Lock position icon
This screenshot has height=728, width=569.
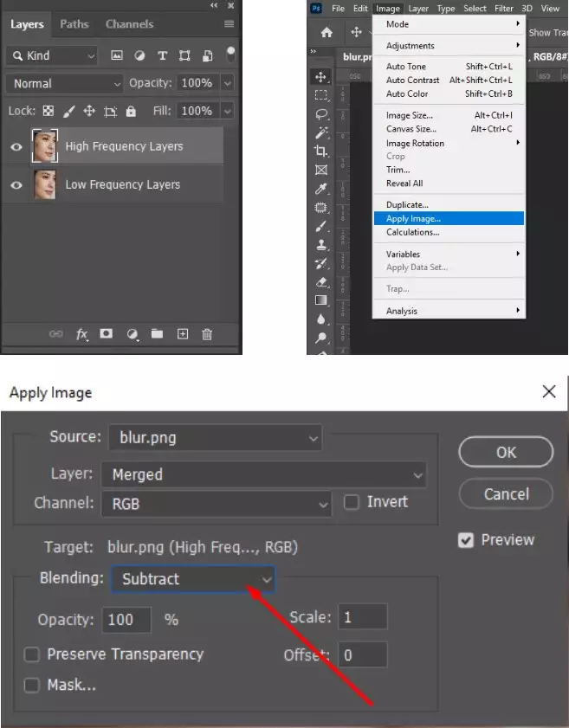[x=88, y=111]
